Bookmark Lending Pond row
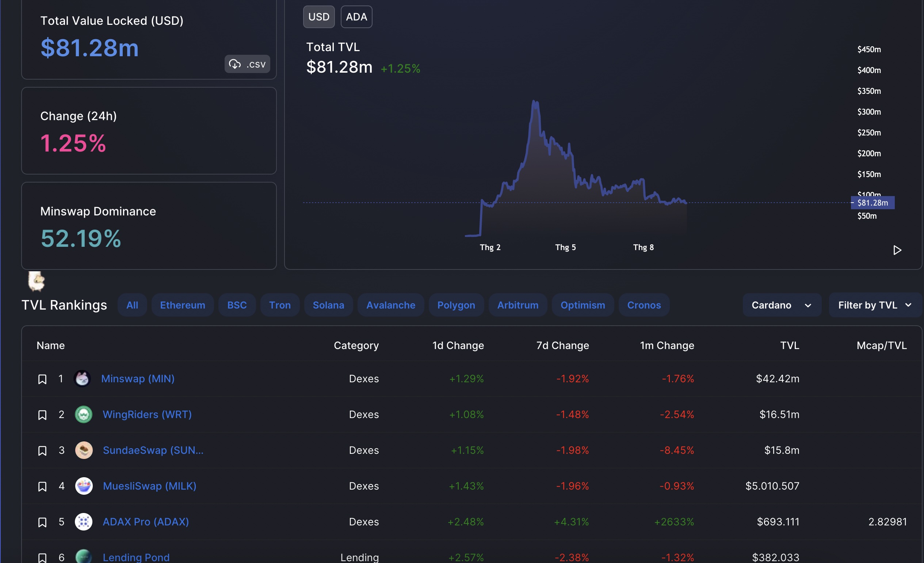This screenshot has width=924, height=563. click(x=42, y=558)
